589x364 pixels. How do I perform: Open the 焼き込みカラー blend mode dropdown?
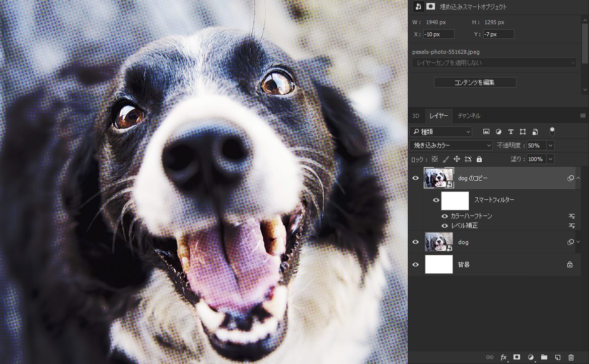click(451, 145)
